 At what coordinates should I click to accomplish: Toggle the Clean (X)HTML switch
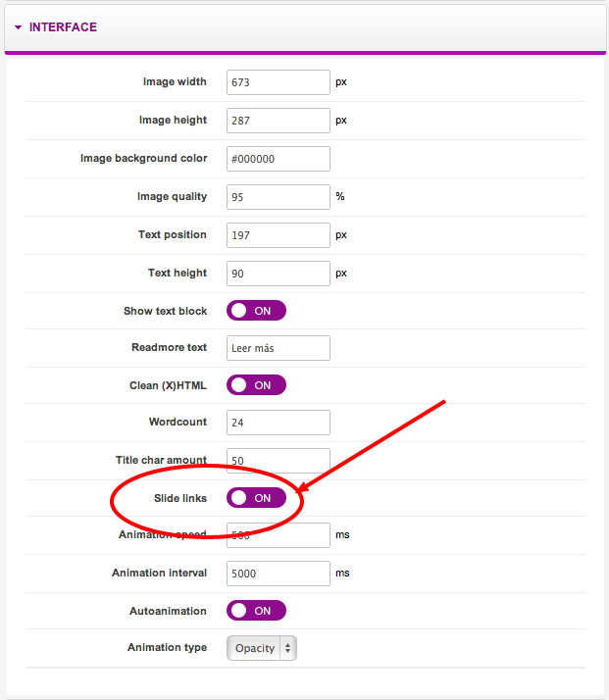pyautogui.click(x=256, y=385)
